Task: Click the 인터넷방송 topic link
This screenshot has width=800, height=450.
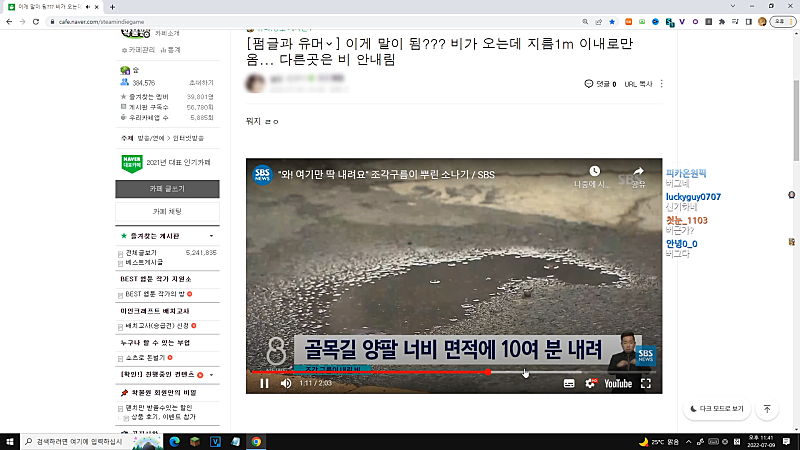Action: 188,138
